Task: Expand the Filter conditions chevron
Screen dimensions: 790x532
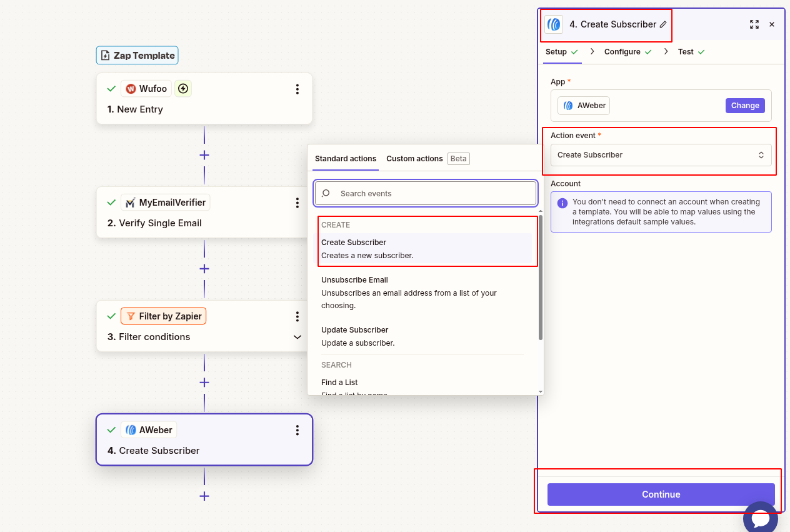Action: [x=297, y=337]
